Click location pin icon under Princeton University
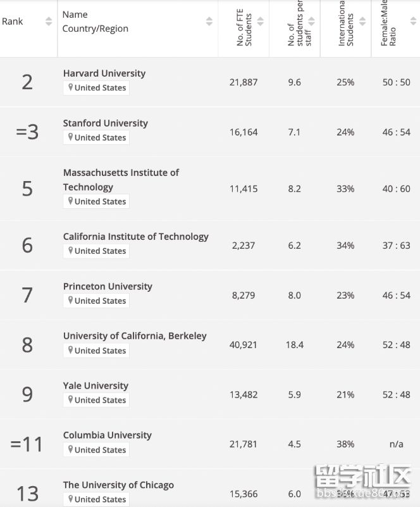 tap(70, 301)
